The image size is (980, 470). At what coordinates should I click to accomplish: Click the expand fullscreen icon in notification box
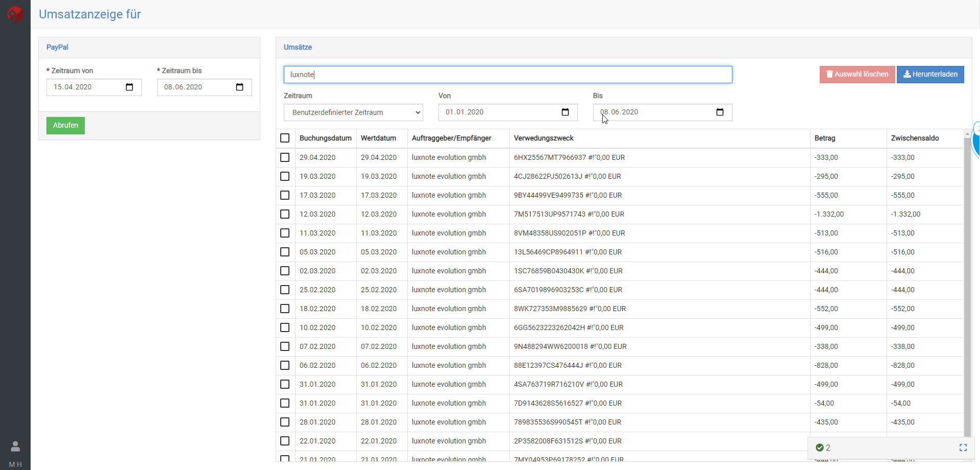(963, 448)
